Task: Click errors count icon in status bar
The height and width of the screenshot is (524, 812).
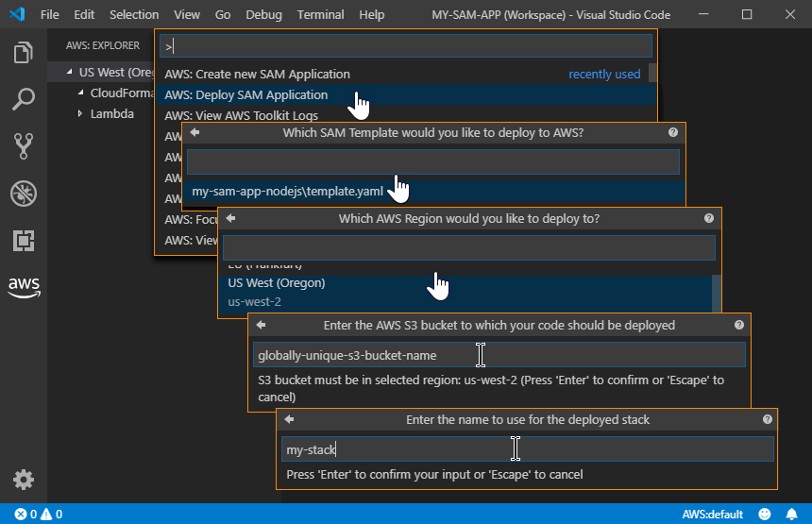Action: click(x=20, y=515)
